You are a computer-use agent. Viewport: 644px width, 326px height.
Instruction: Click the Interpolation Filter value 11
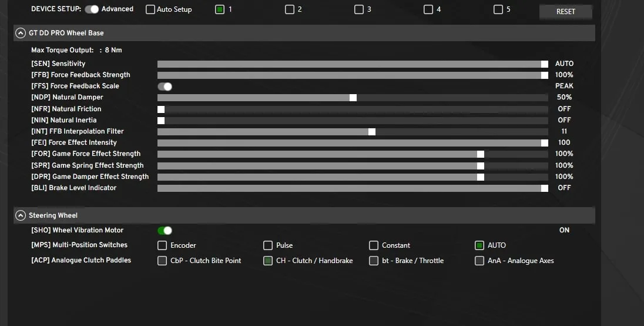tap(564, 132)
